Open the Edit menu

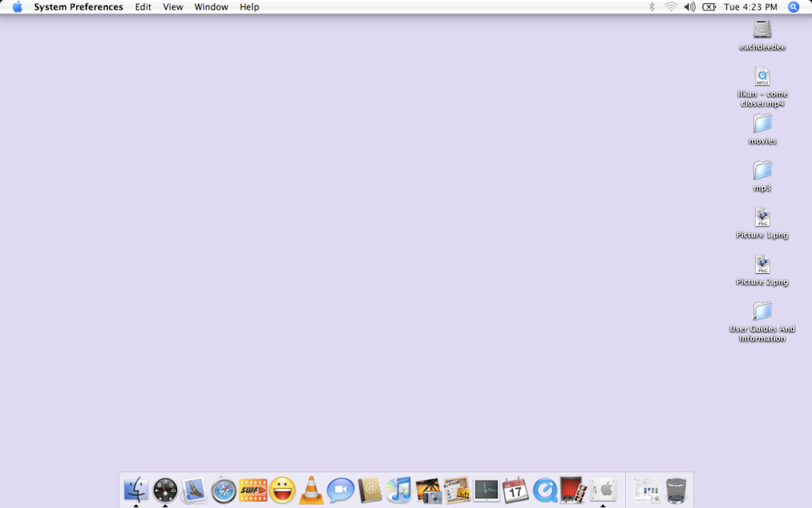pyautogui.click(x=143, y=7)
